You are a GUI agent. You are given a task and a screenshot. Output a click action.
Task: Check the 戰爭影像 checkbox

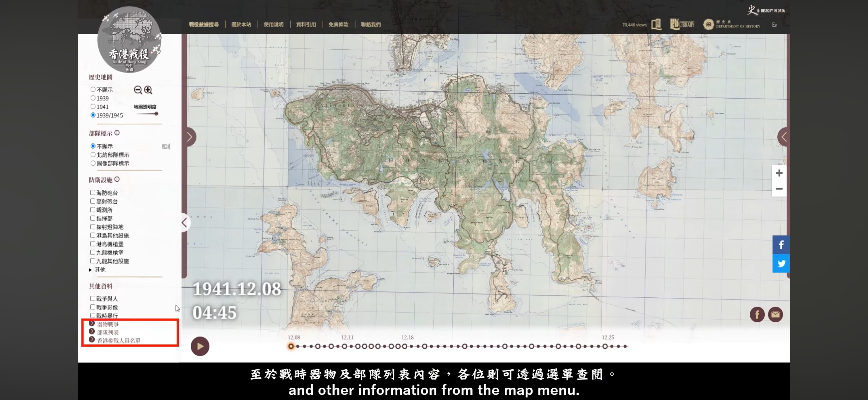[93, 307]
